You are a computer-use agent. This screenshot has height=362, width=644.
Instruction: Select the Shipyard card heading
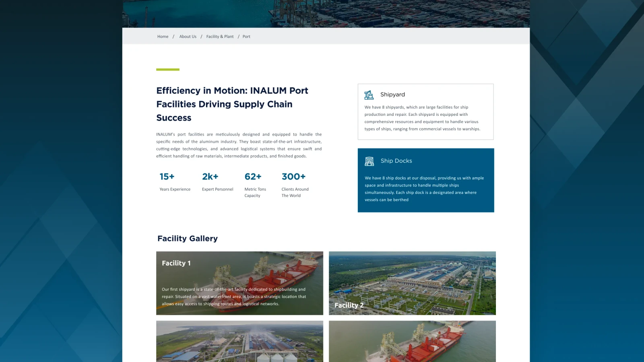[392, 95]
